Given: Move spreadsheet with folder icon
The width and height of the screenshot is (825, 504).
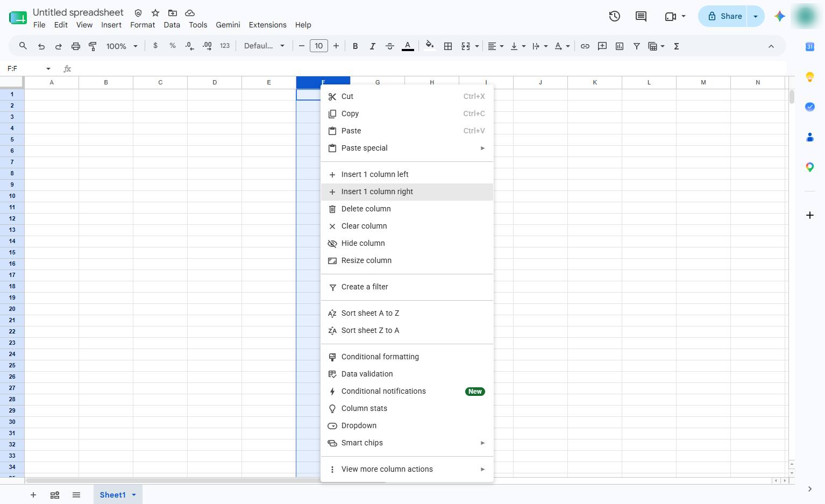Looking at the screenshot, I should (173, 12).
